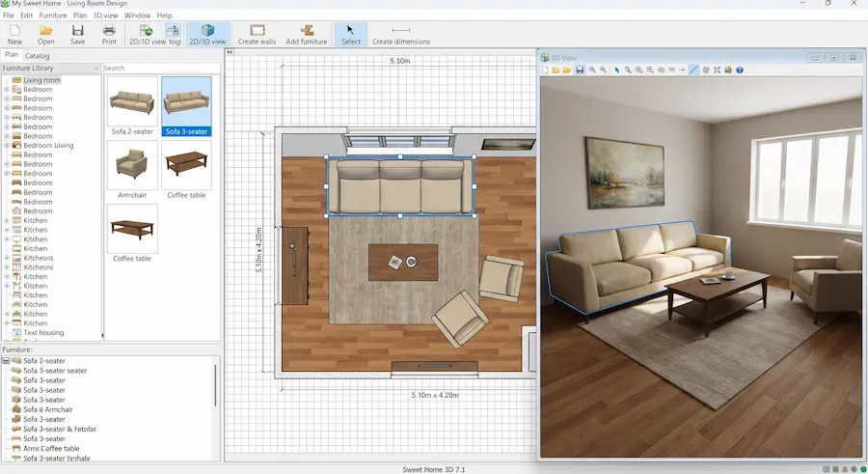Screen dimensions: 868x474
Task: Select the three-seater sofa in the 2D plan
Action: pos(400,186)
